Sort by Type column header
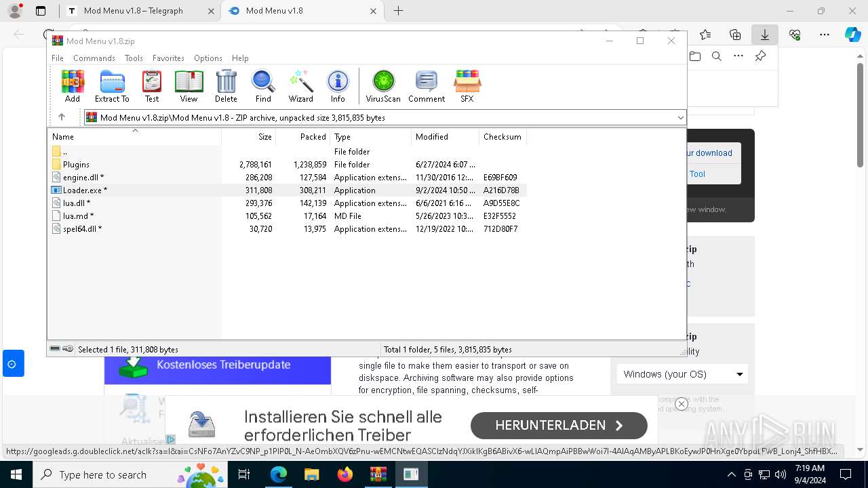 pos(371,136)
